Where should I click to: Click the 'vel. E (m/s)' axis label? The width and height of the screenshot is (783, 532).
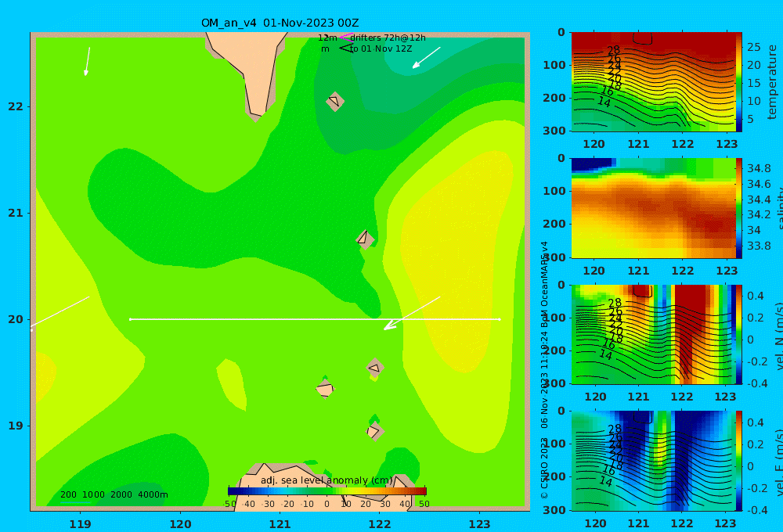[x=778, y=462]
